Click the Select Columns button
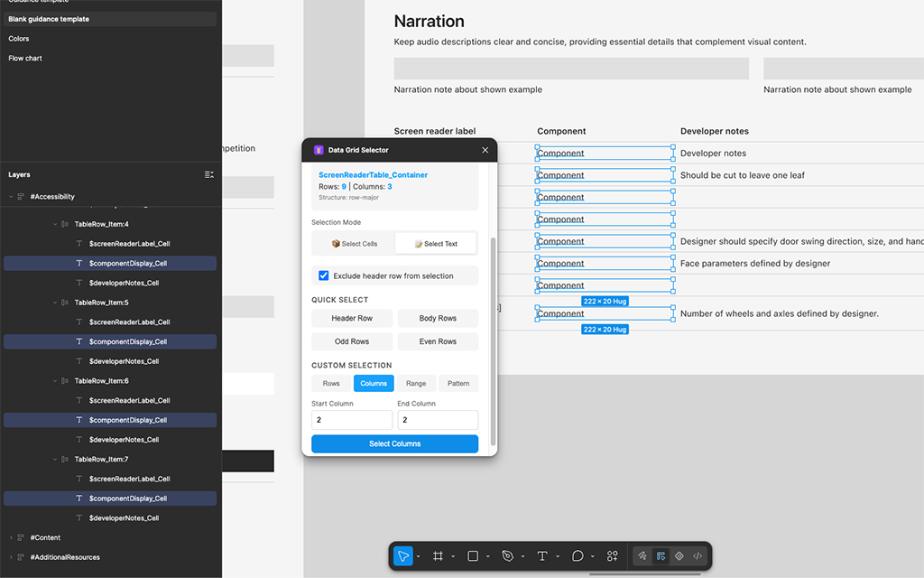 (x=395, y=444)
